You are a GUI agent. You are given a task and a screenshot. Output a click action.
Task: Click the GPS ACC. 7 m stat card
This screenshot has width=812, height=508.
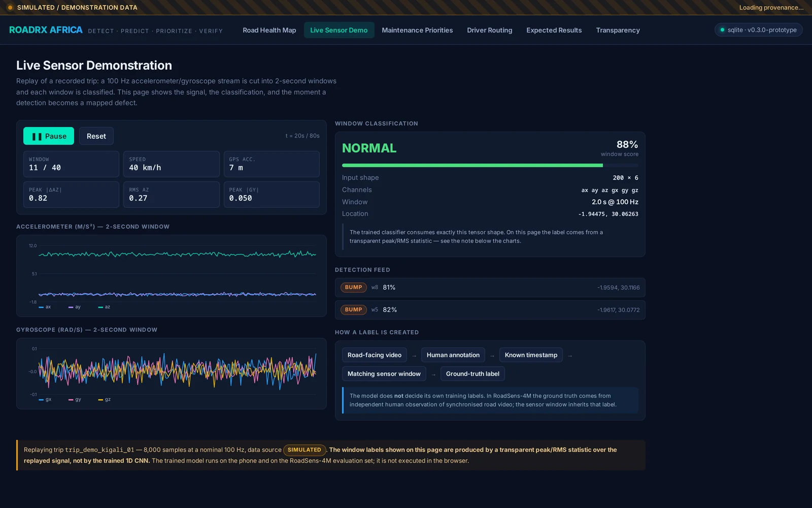click(272, 164)
